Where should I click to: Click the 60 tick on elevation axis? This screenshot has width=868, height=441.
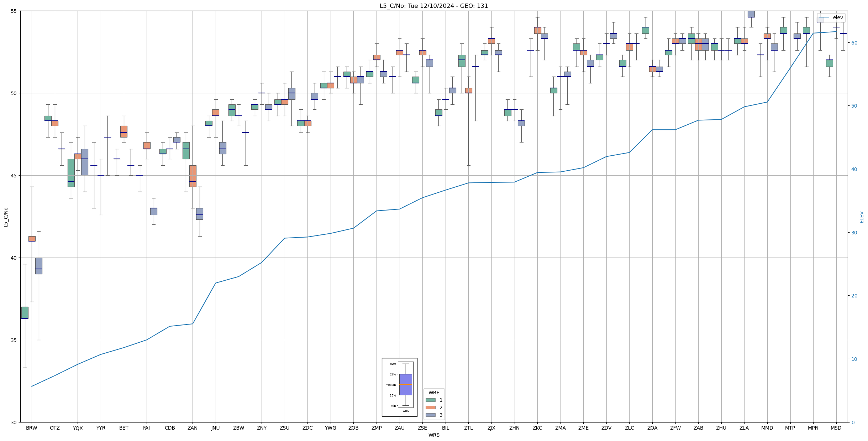854,43
